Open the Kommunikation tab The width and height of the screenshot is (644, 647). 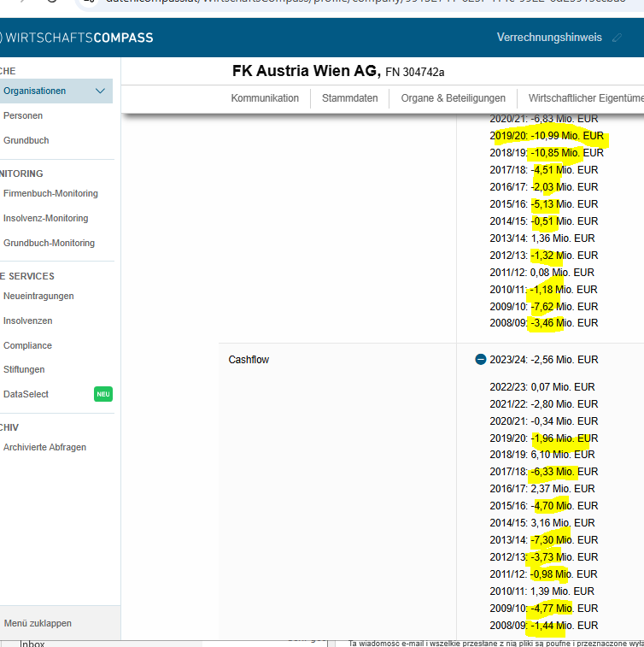pos(265,98)
